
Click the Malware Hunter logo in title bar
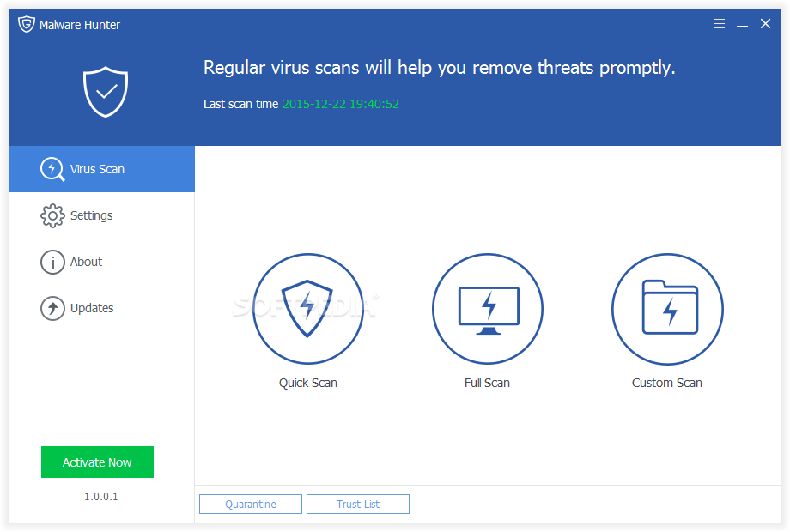[27, 24]
